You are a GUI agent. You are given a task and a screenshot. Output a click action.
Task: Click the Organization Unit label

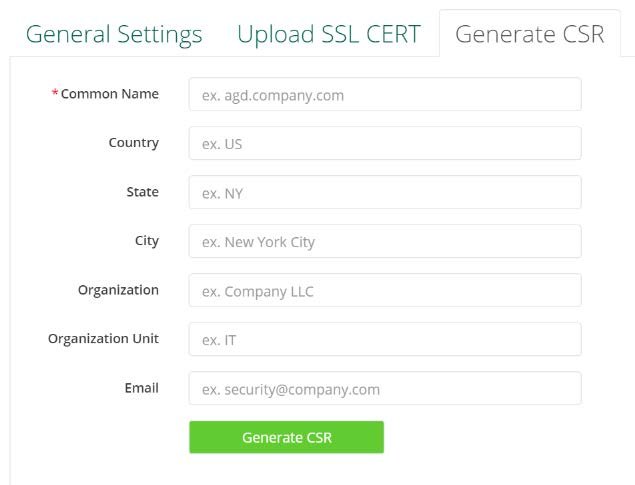click(103, 339)
